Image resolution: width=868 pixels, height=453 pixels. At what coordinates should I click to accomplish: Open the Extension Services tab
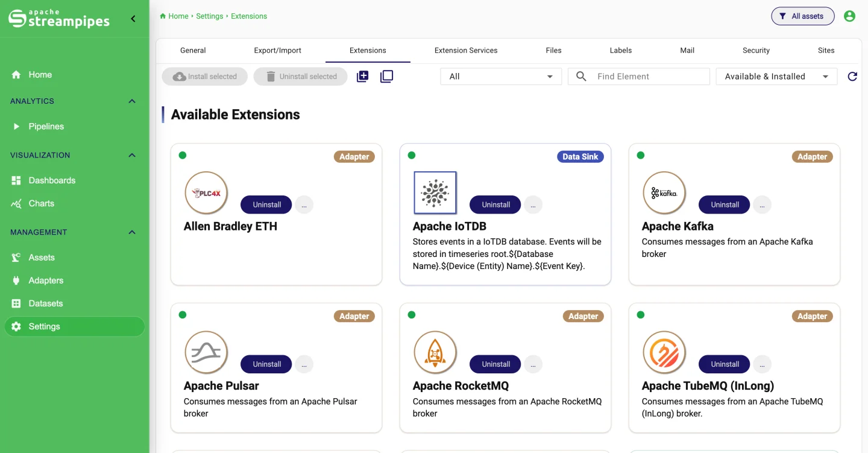466,51
